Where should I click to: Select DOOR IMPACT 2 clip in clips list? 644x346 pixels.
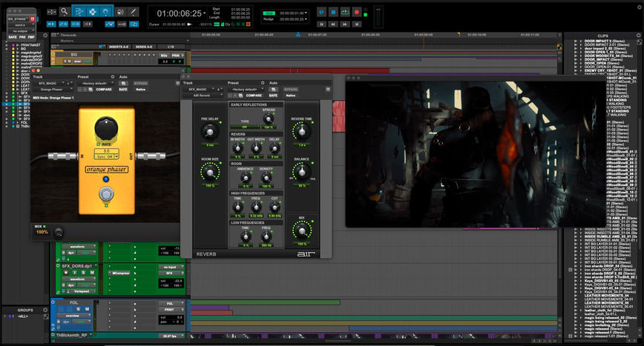click(x=605, y=41)
